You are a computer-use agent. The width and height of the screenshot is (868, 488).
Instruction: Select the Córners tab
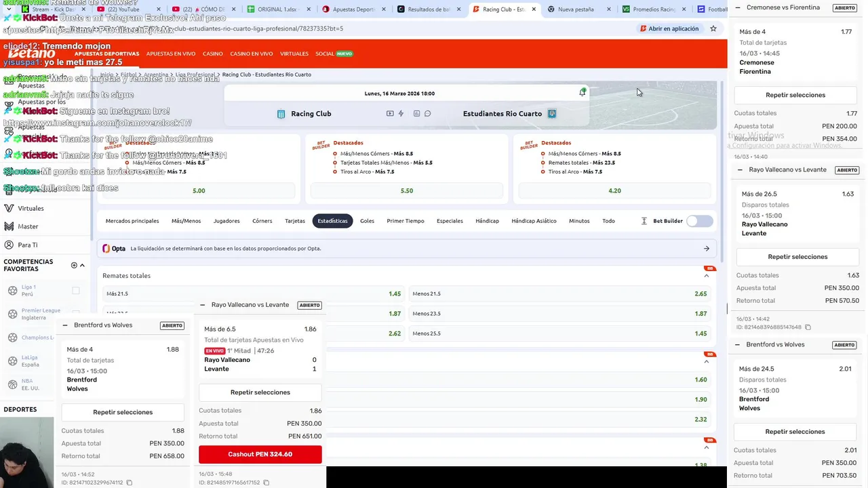coord(262,221)
